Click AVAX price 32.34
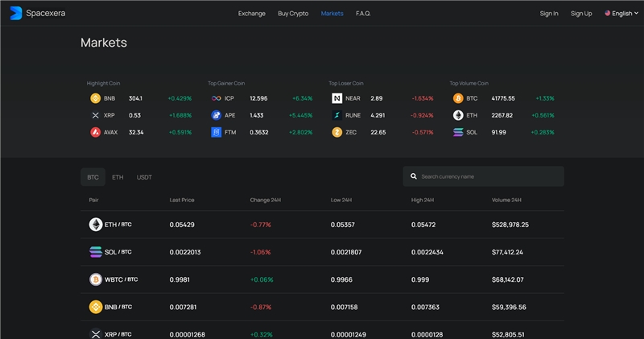The height and width of the screenshot is (339, 644). pos(136,132)
